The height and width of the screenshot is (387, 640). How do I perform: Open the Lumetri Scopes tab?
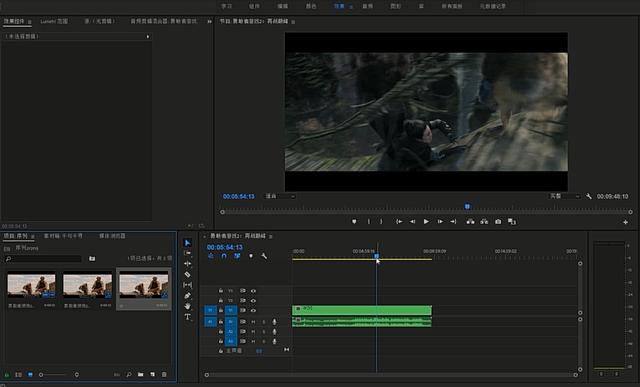(54, 21)
